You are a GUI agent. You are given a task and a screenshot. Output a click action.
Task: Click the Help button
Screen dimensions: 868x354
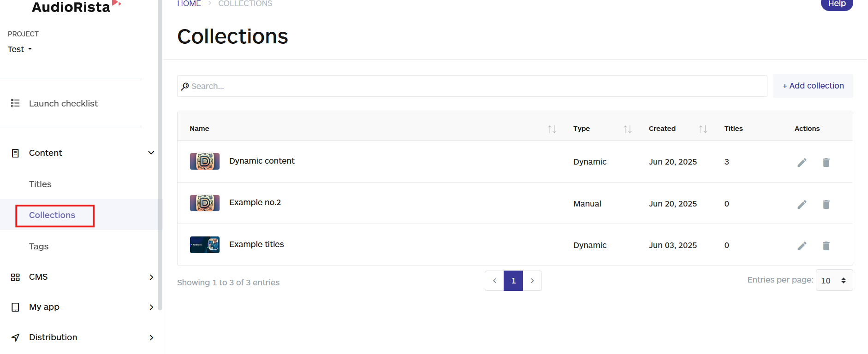click(837, 4)
